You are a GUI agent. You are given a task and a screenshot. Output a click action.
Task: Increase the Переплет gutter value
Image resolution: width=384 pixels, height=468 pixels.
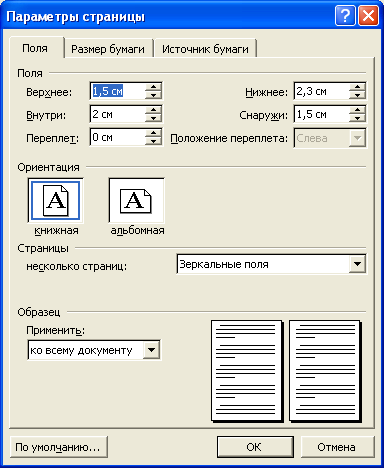click(x=153, y=133)
